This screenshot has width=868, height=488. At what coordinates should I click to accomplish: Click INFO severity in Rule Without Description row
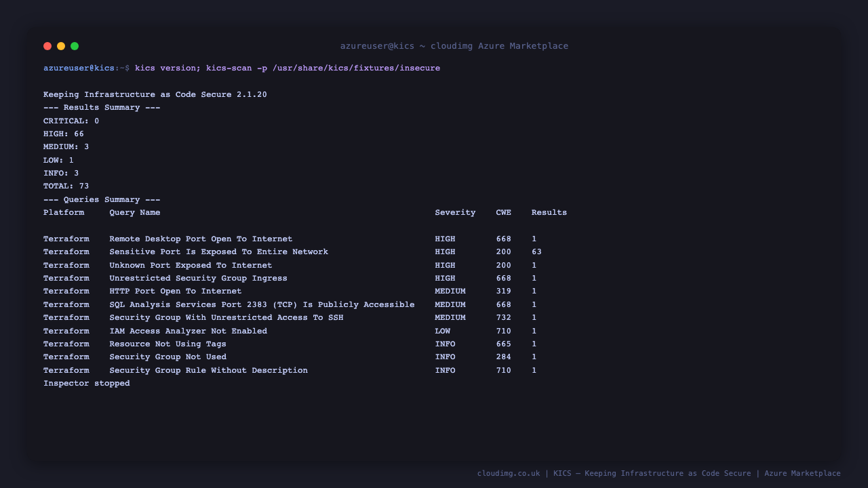click(x=445, y=371)
